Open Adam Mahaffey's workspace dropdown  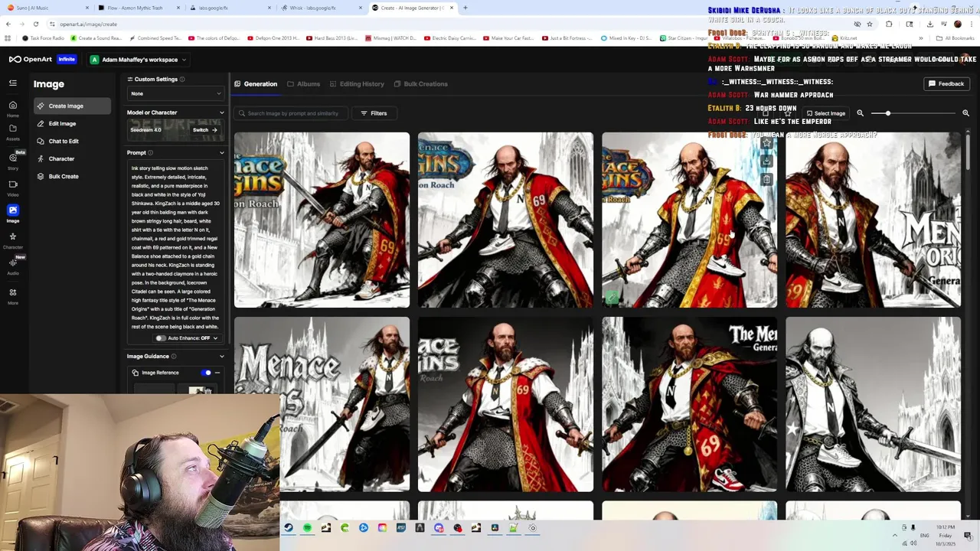[138, 60]
